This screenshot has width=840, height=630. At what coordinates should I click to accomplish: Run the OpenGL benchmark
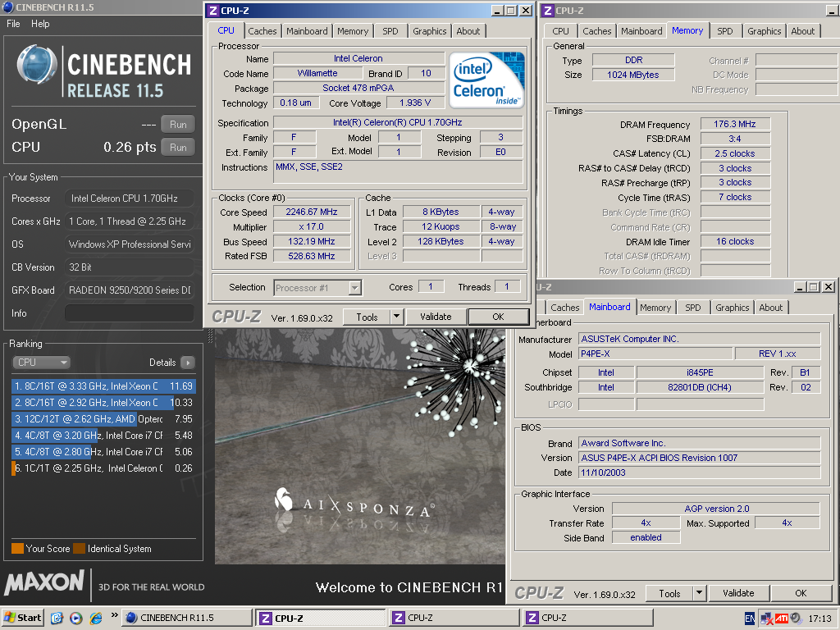(178, 125)
